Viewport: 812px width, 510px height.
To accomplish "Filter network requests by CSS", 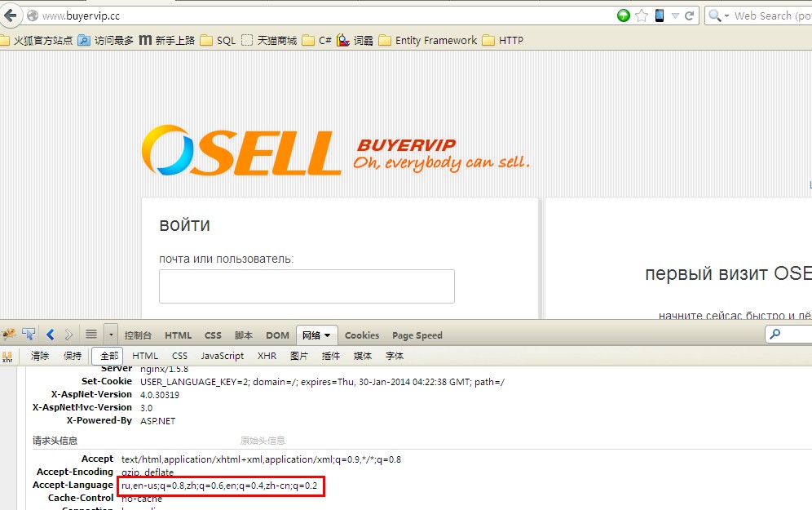I will point(179,356).
